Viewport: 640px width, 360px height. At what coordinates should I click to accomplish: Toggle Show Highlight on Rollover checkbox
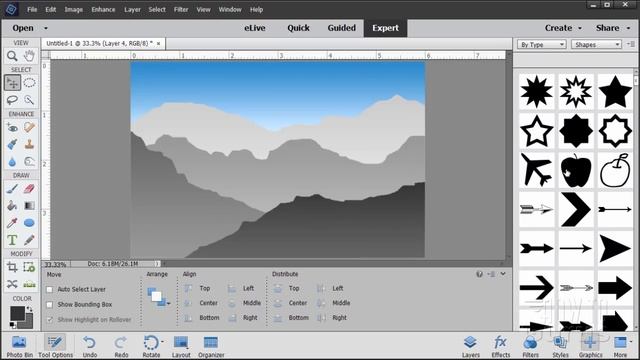pyautogui.click(x=49, y=320)
